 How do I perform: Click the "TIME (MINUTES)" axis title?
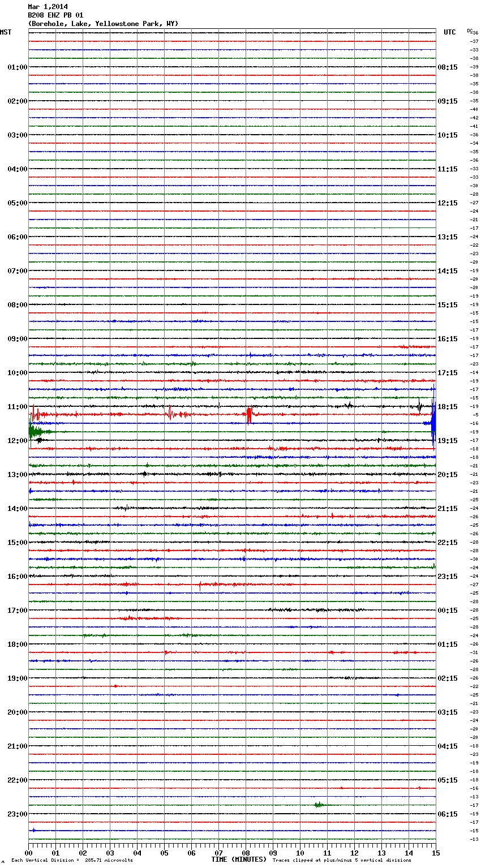click(239, 860)
